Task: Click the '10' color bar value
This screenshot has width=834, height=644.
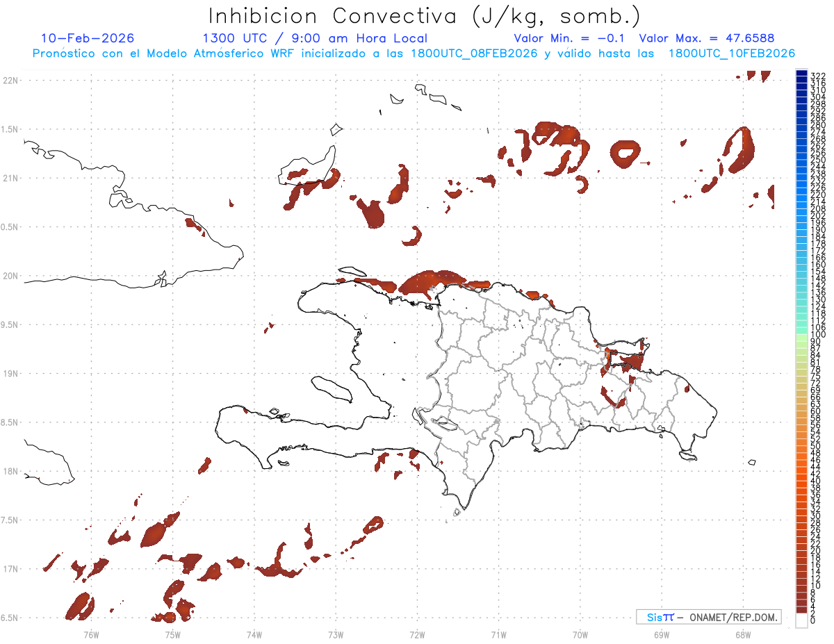Action: 816,586
